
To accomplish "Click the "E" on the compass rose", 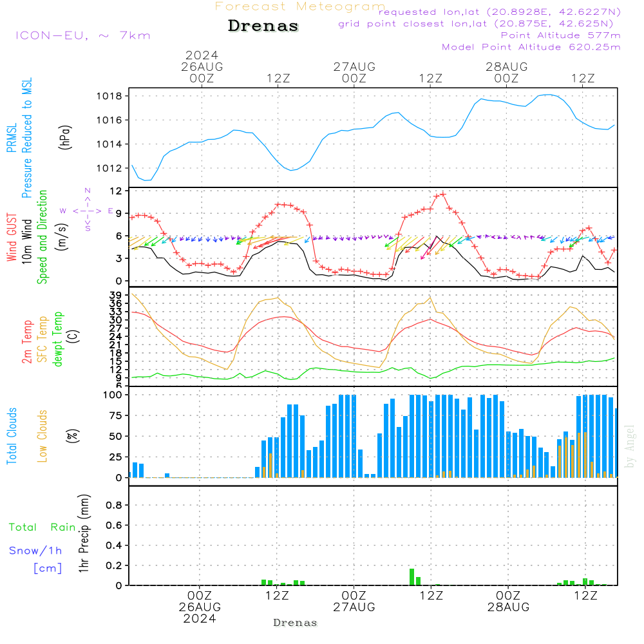I will point(110,211).
